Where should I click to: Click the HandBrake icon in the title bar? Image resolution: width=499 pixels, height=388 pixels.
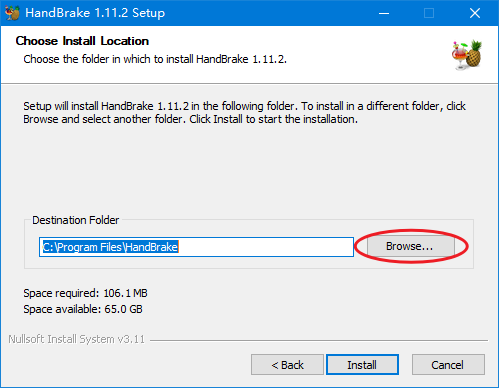pos(12,13)
